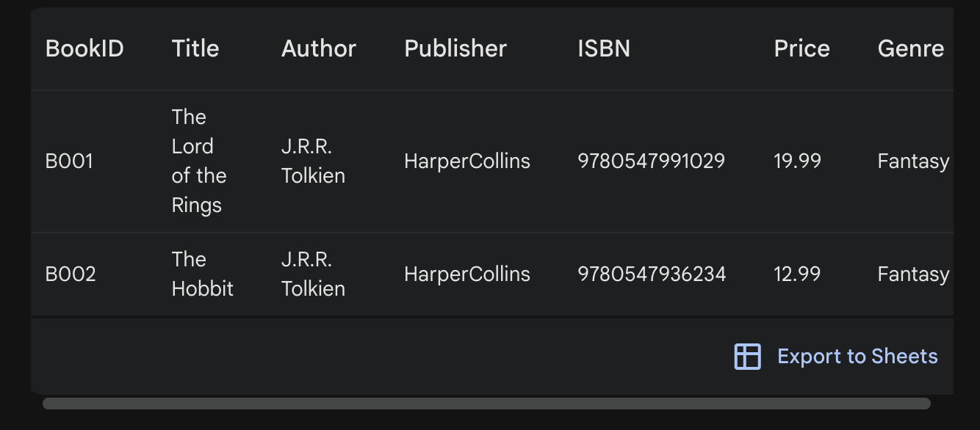Viewport: 980px width, 430px height.
Task: Click the Author column header
Action: pyautogui.click(x=319, y=48)
